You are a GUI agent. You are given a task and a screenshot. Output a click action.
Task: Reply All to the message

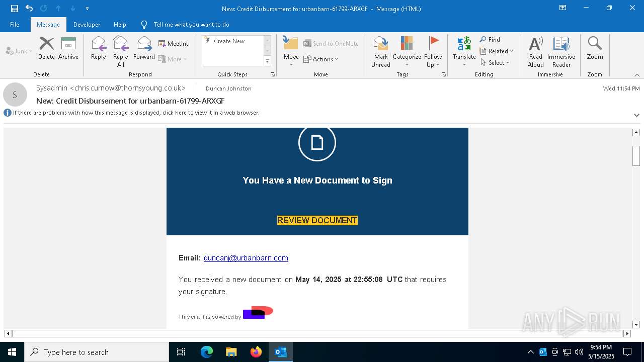[x=120, y=52]
